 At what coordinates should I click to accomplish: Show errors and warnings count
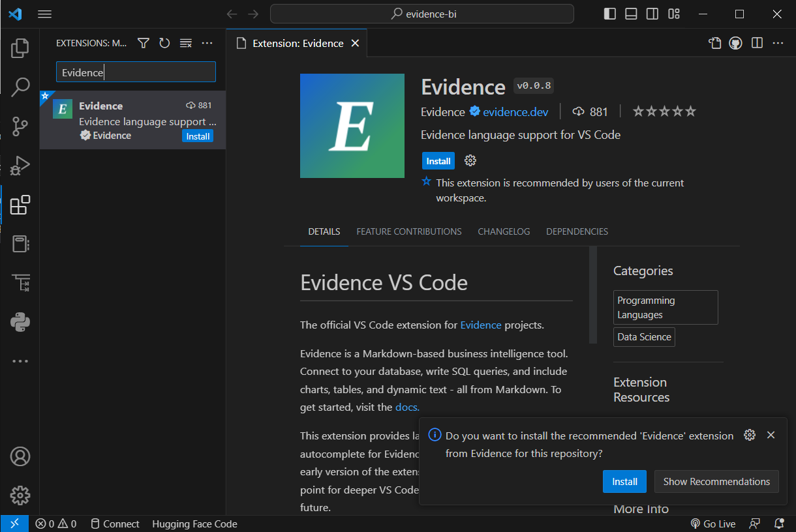tap(55, 524)
